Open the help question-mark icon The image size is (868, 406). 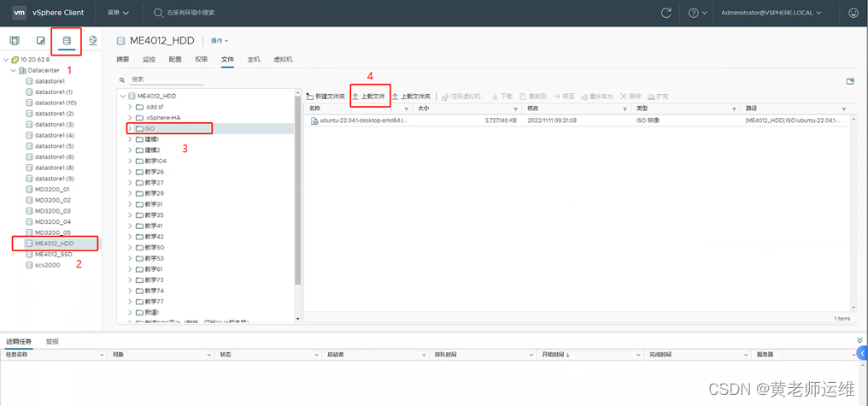point(694,12)
